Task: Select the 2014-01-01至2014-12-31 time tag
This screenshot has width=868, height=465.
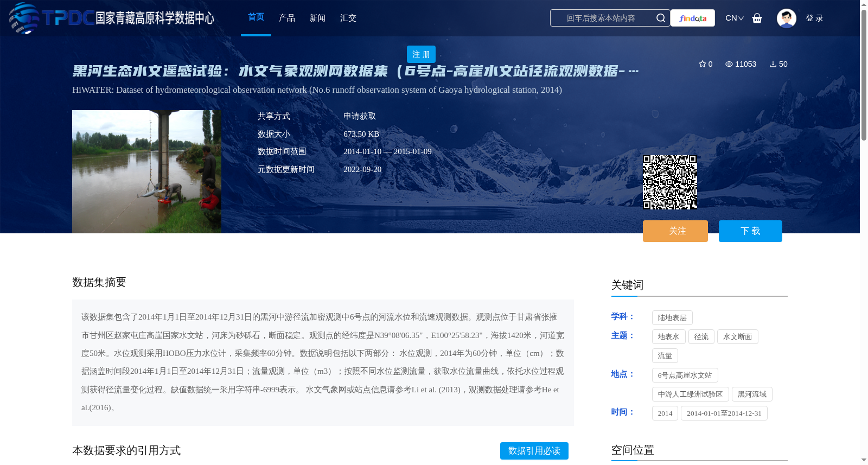Action: pyautogui.click(x=724, y=413)
